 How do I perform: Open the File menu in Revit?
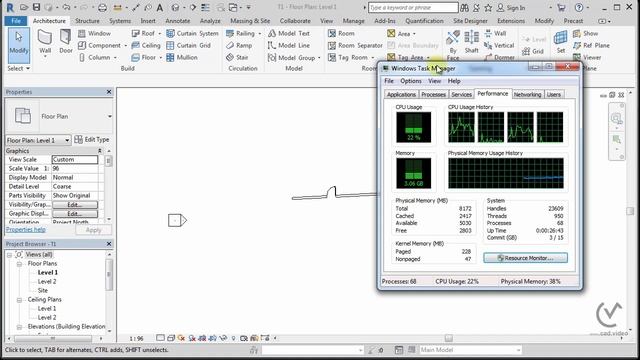coord(16,20)
